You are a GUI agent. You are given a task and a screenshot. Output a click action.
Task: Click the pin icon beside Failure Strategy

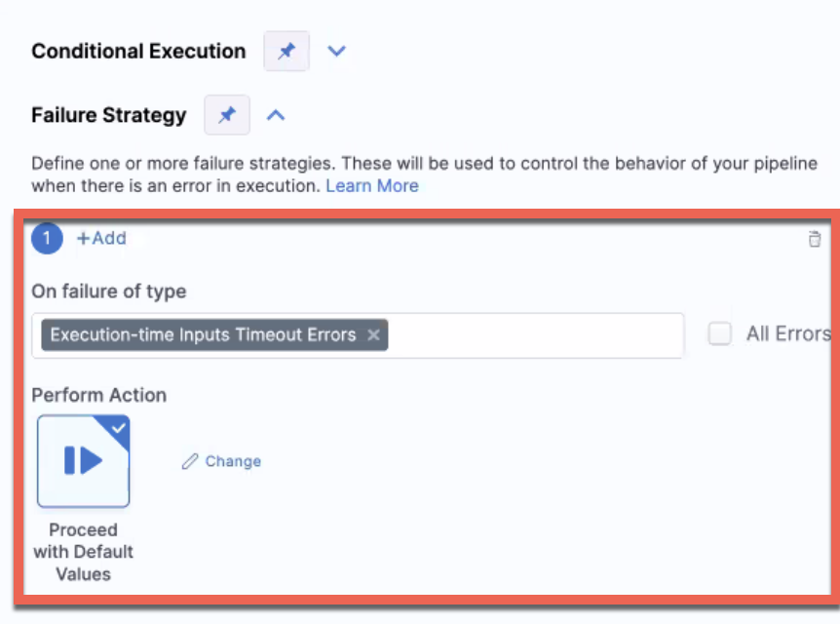point(227,115)
